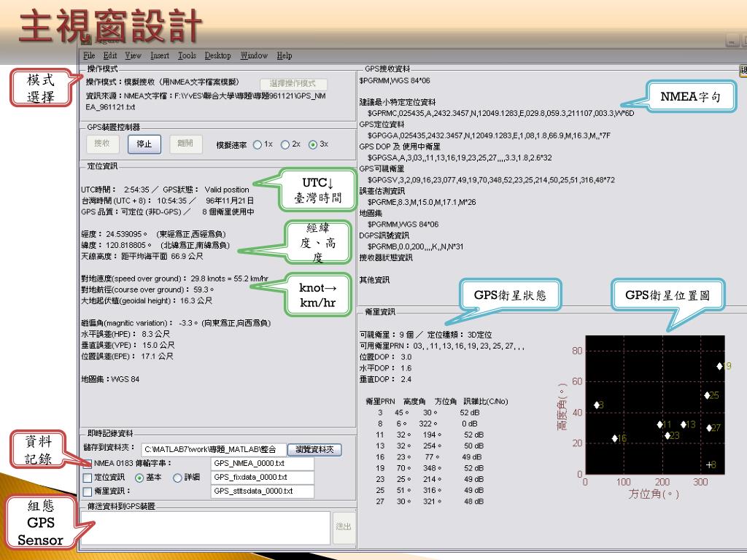Image resolution: width=747 pixels, height=560 pixels.
Task: Open the Desktop menu
Action: click(217, 55)
